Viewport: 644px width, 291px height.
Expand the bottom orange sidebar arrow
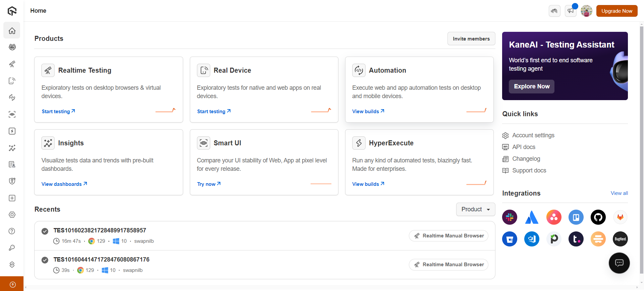[12, 284]
